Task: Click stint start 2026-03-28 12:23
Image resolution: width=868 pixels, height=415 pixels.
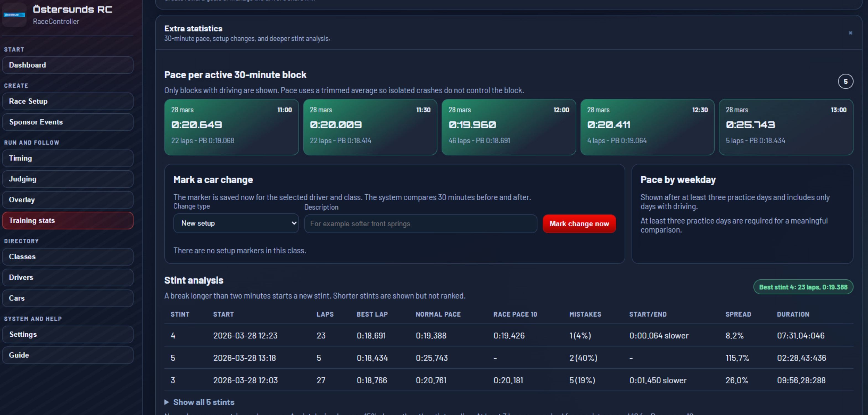Action: coord(245,335)
